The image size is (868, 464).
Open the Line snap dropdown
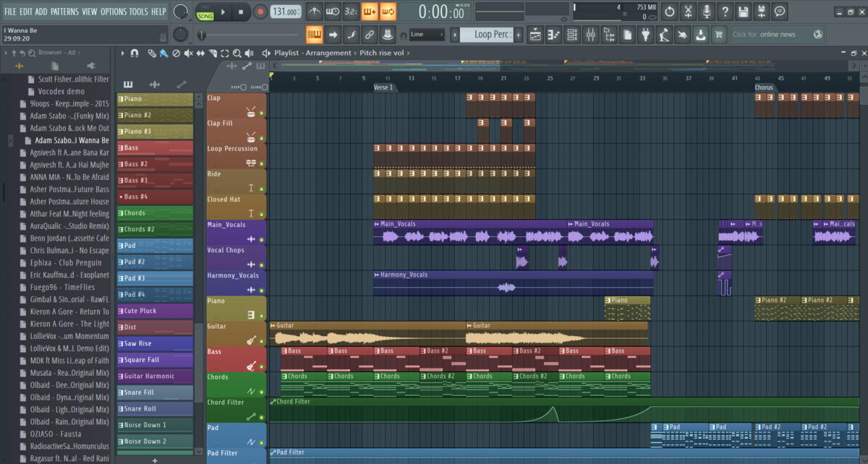pos(427,34)
